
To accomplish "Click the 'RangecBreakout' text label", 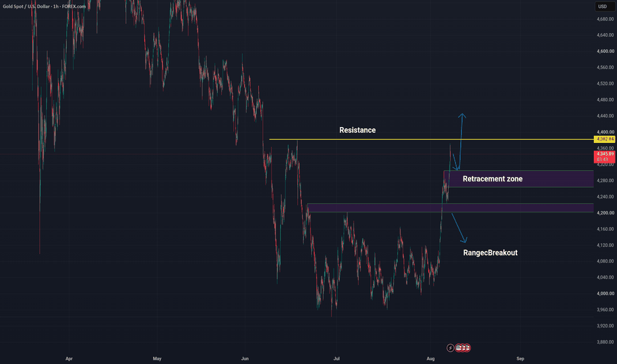I will 491,253.
